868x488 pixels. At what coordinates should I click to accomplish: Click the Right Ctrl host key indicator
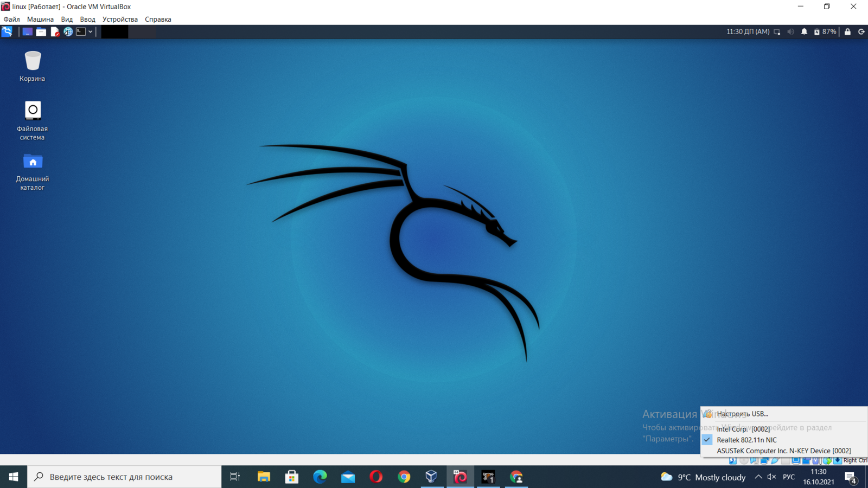[x=856, y=460]
